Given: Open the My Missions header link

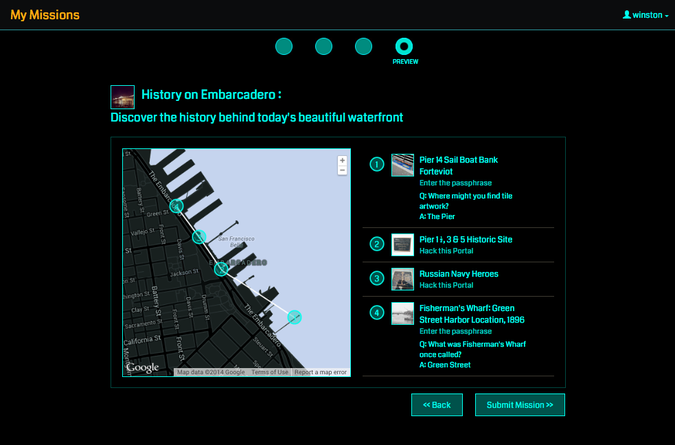Looking at the screenshot, I should point(45,15).
